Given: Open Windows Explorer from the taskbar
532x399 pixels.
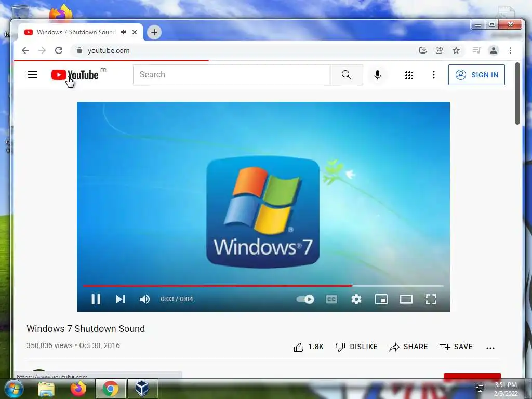Looking at the screenshot, I should click(46, 389).
